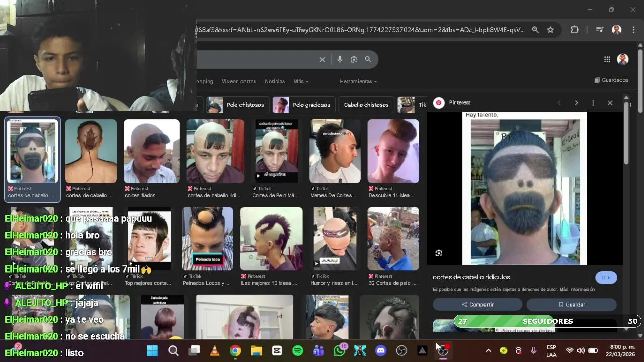Open CapCut from the taskbar
The width and height of the screenshot is (644, 362).
click(277, 350)
